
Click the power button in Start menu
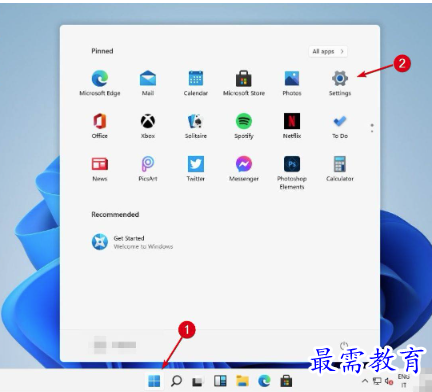click(344, 345)
